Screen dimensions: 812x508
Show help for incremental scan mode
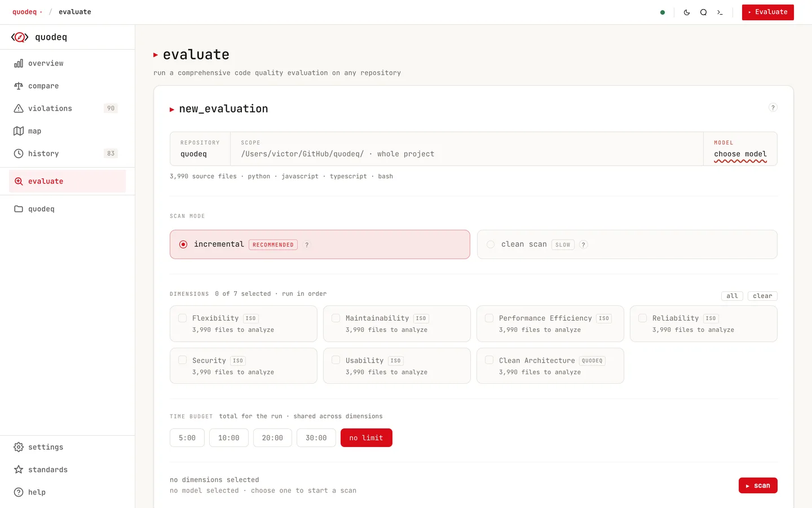(x=307, y=245)
